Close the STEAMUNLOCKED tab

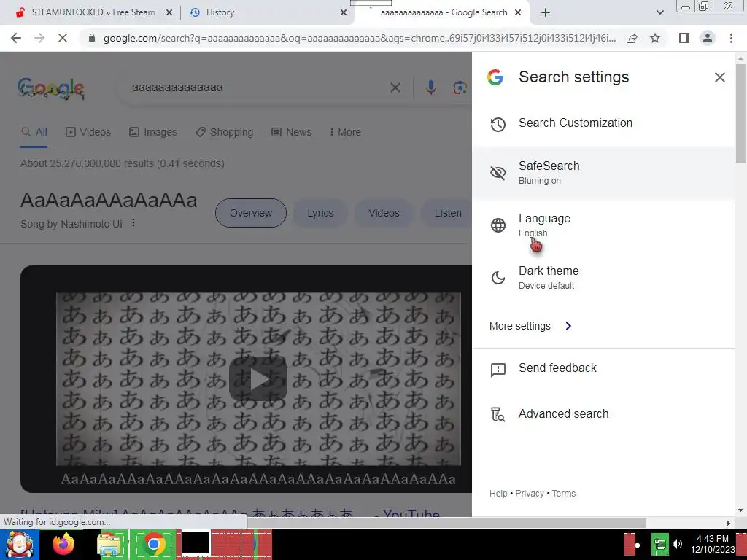(x=169, y=13)
